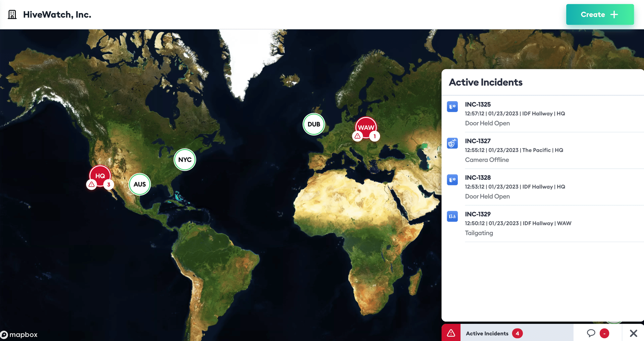Screen dimensions: 644x341
Task: Click the HiveWatch building logo
Action: 12,14
